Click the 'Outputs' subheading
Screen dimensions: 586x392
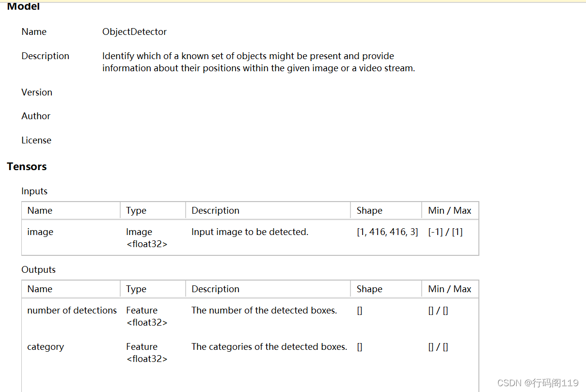point(38,270)
